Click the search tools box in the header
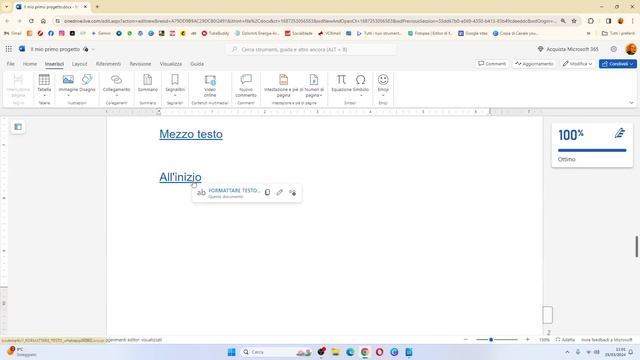This screenshot has height=360, width=640. coord(311,49)
